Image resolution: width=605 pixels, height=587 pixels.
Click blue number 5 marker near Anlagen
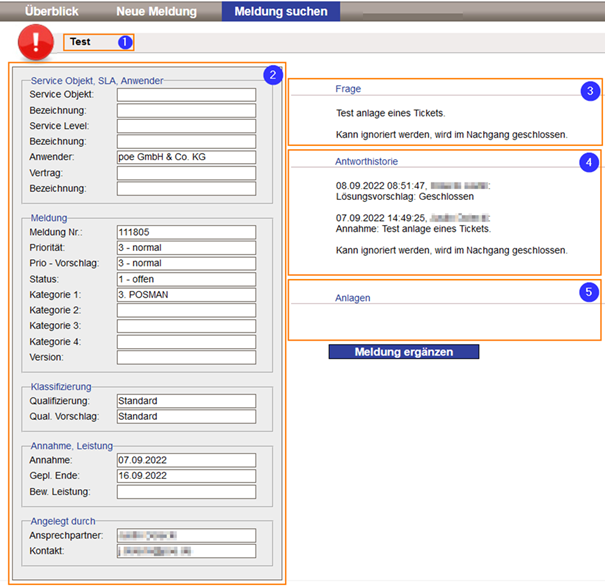[x=590, y=292]
